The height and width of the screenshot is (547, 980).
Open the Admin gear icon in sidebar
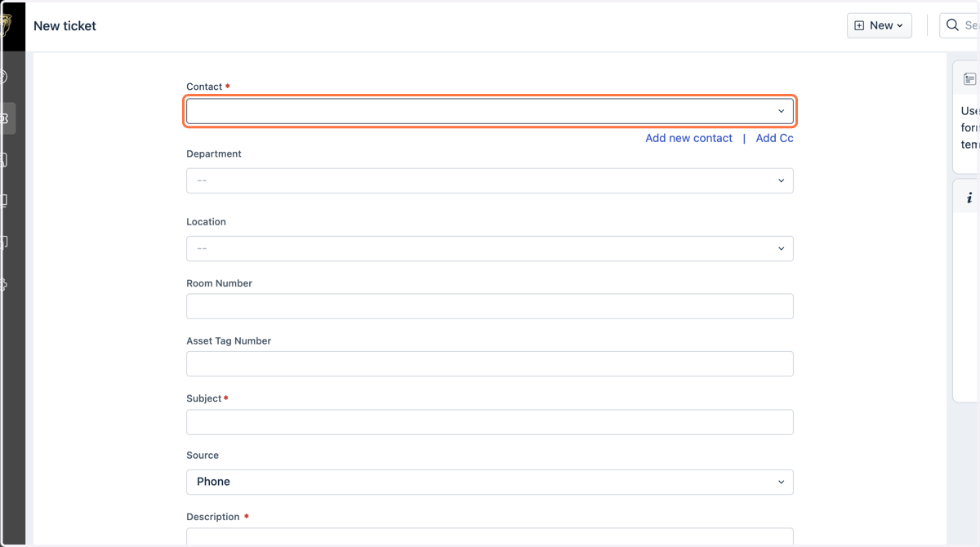[x=3, y=285]
